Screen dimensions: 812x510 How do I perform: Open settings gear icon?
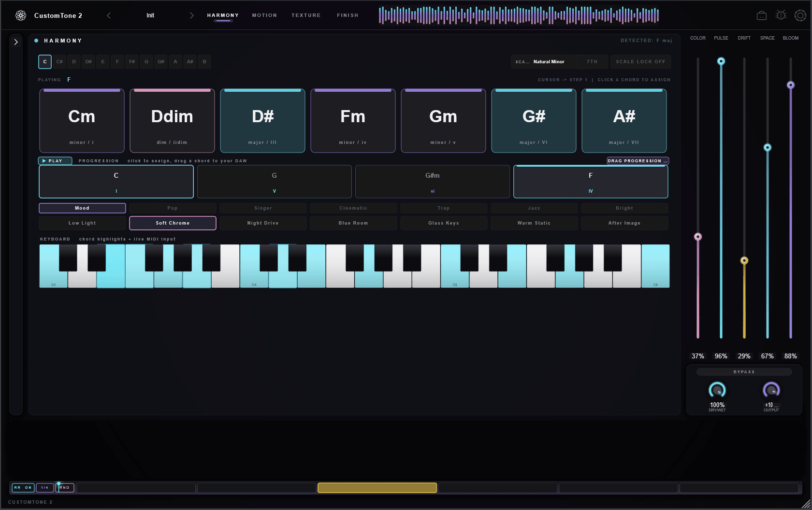(x=800, y=15)
